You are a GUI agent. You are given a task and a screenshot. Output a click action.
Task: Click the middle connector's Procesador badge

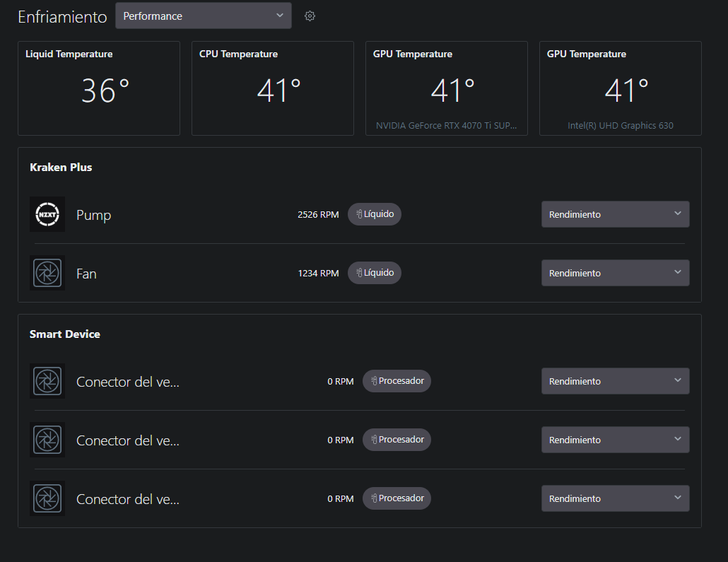point(397,440)
